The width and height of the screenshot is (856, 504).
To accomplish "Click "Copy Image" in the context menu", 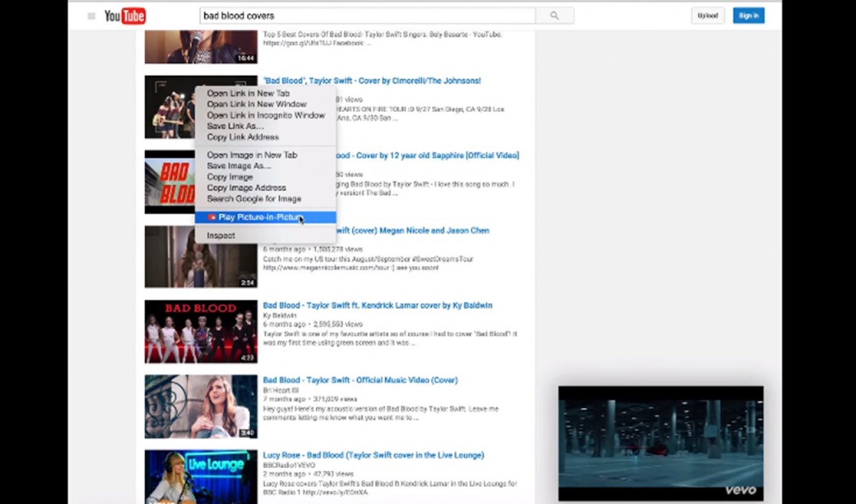I will tap(231, 177).
